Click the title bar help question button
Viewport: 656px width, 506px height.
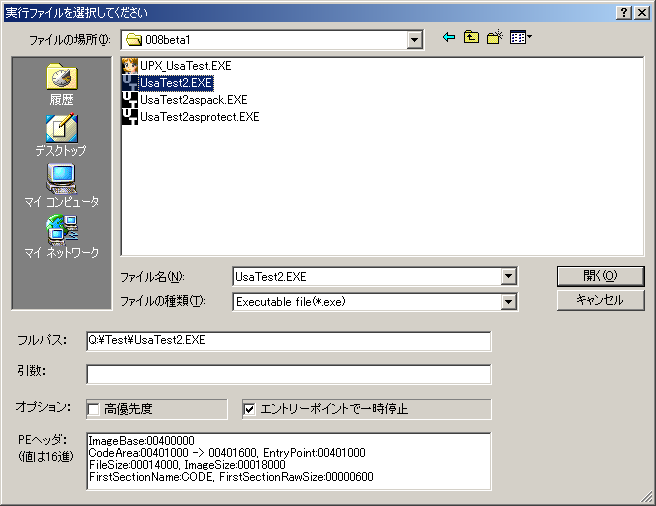pyautogui.click(x=623, y=11)
